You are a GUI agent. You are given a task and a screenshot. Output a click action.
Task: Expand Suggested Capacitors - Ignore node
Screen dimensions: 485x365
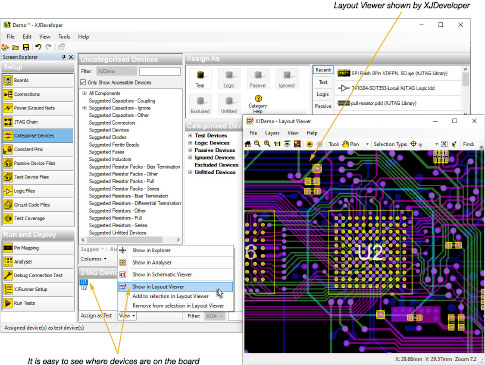coord(85,108)
